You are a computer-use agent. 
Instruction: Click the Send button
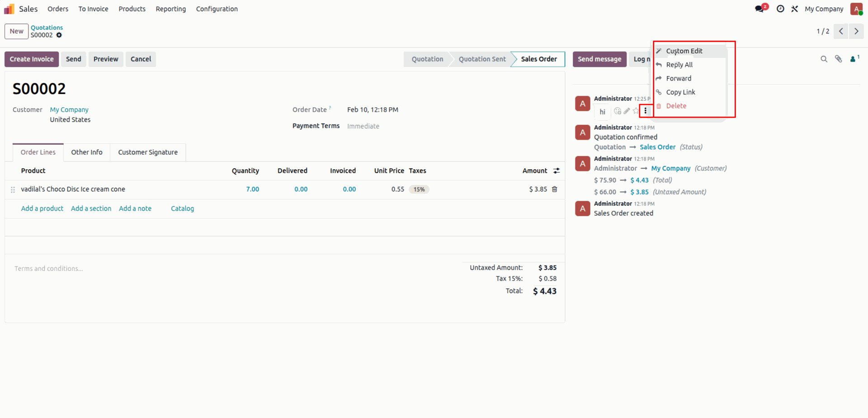click(74, 59)
